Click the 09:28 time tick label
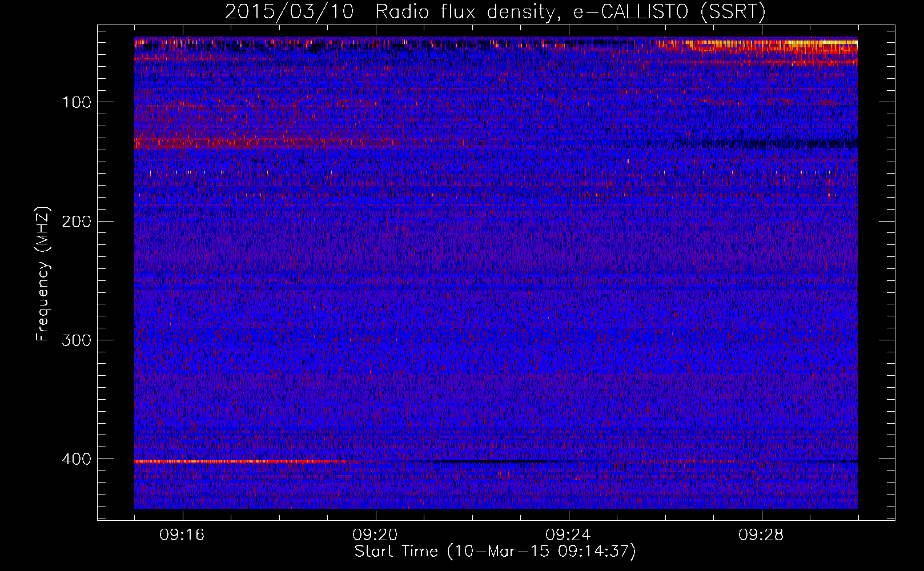This screenshot has width=924, height=571. pyautogui.click(x=761, y=535)
